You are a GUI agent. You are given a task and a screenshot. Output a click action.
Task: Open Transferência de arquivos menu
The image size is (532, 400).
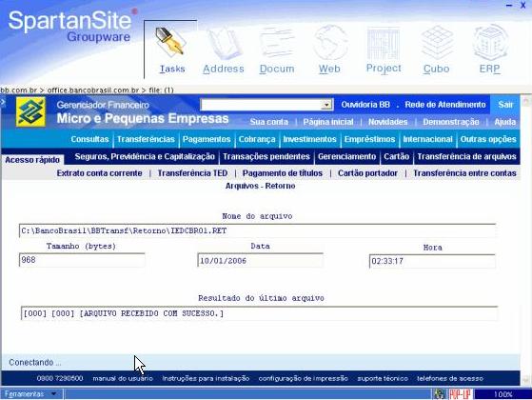466,156
